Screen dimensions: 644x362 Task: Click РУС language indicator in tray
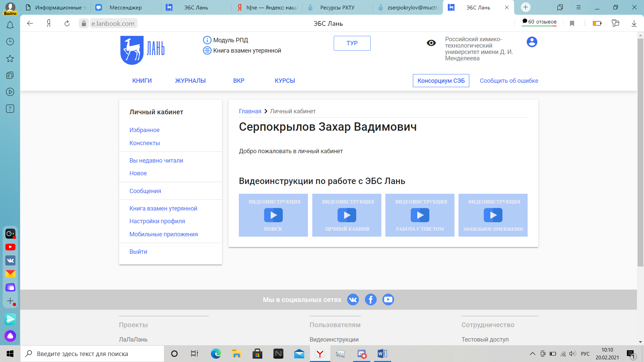(x=585, y=354)
